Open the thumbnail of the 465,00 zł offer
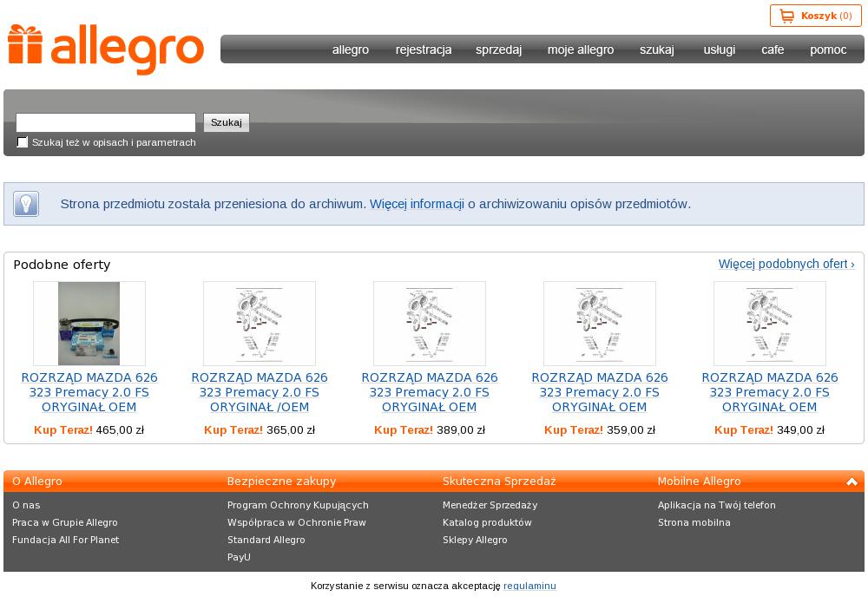The image size is (868, 603). point(89,324)
